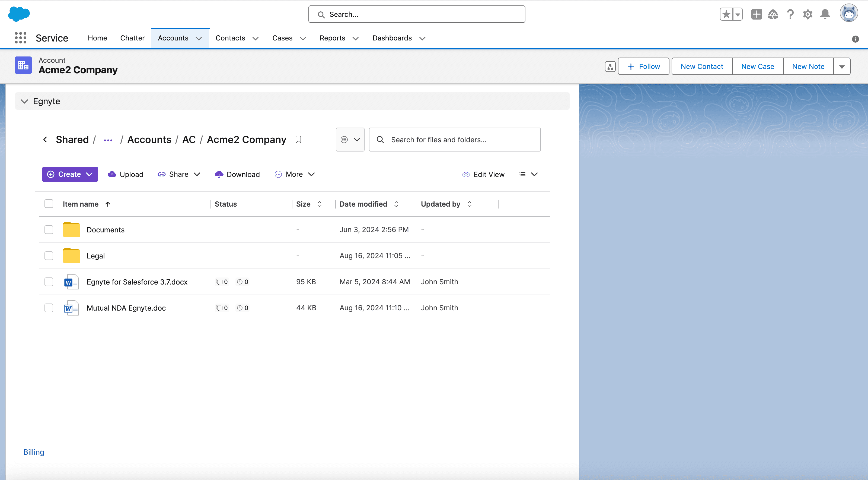Toggle the select-all checkbox in header
The image size is (868, 480).
click(49, 204)
